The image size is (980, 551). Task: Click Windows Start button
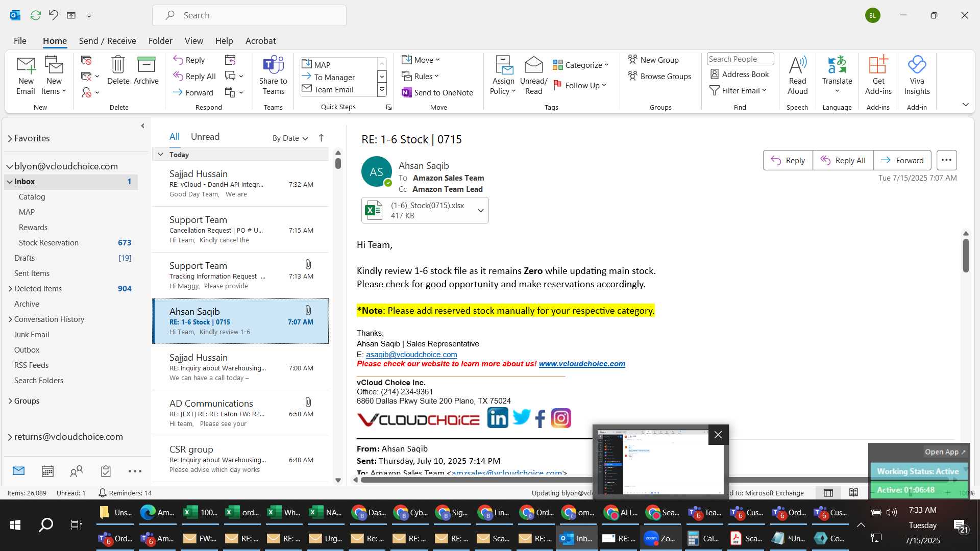(x=15, y=524)
